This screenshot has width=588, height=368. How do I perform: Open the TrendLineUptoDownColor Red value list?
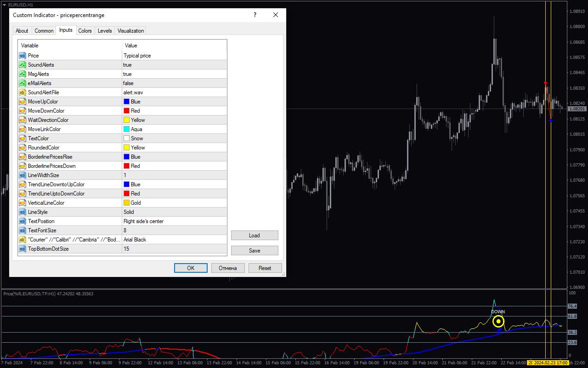coord(175,194)
